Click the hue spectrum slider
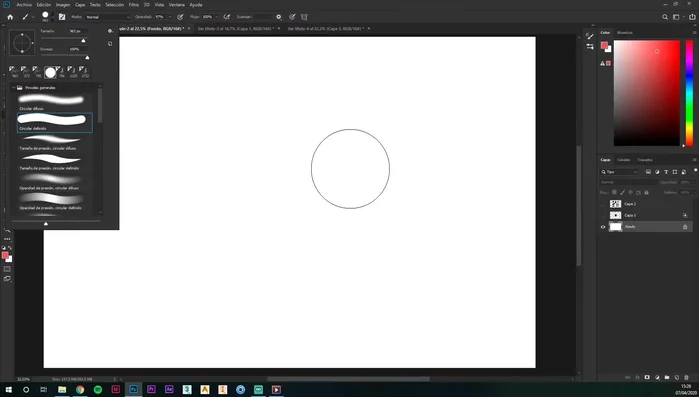699x397 pixels. click(689, 93)
